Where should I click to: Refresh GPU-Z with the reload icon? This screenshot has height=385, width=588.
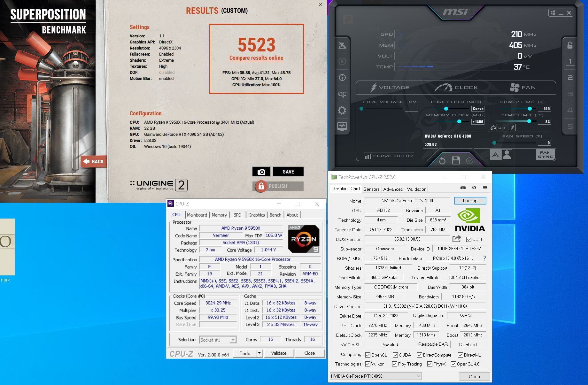click(x=474, y=188)
